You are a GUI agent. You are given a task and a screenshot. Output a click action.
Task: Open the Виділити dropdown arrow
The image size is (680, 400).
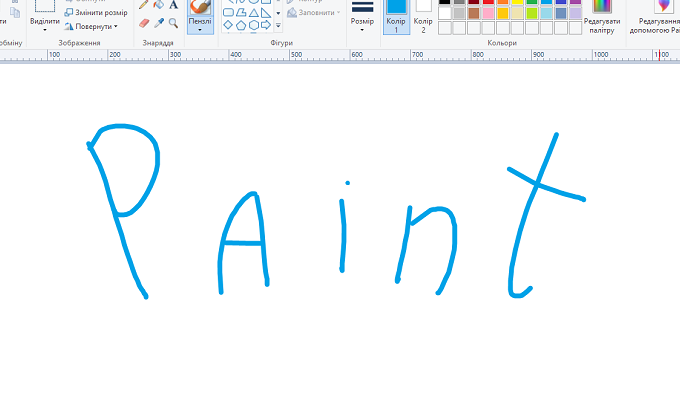pos(45,30)
